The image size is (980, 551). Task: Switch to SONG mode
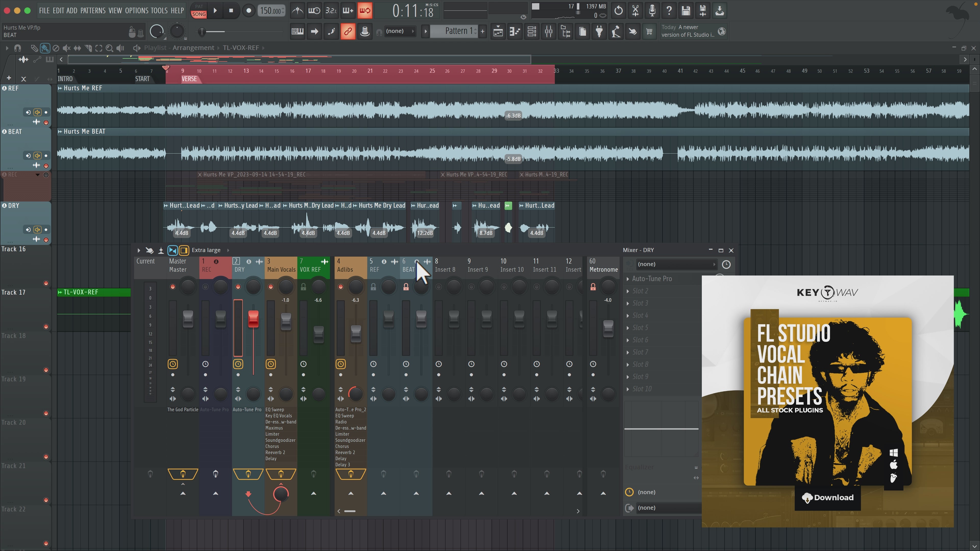(199, 14)
